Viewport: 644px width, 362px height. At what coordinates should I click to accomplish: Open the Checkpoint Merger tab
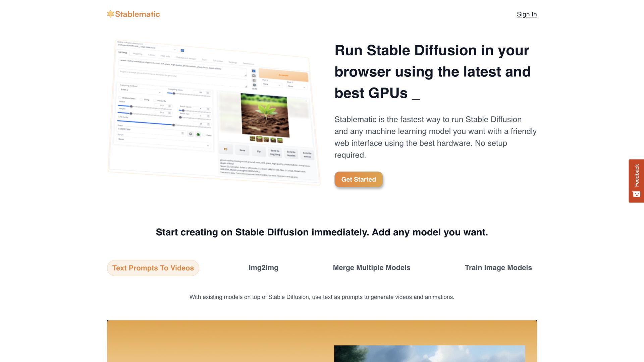pyautogui.click(x=186, y=58)
